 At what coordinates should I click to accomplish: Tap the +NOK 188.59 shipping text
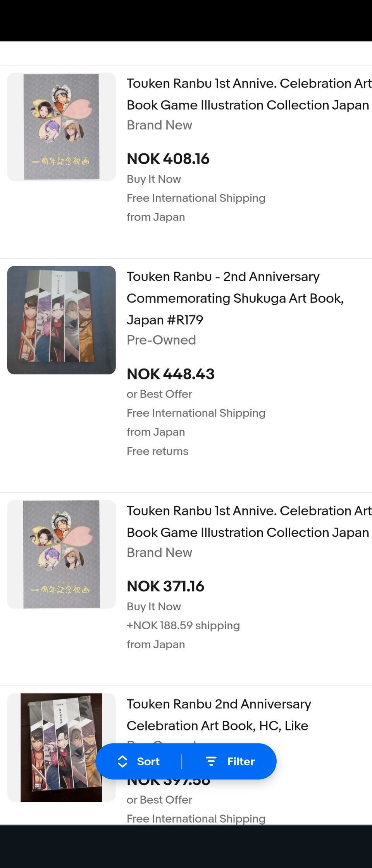pyautogui.click(x=183, y=625)
